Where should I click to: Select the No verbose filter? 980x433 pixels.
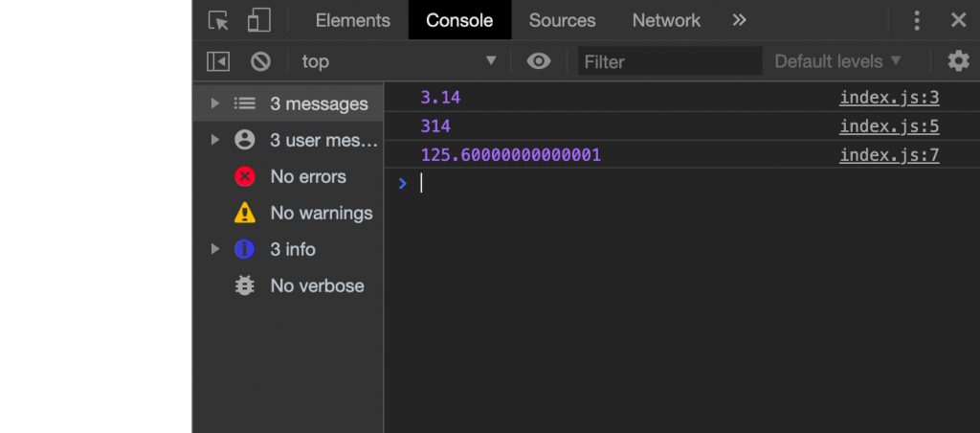[x=317, y=285]
